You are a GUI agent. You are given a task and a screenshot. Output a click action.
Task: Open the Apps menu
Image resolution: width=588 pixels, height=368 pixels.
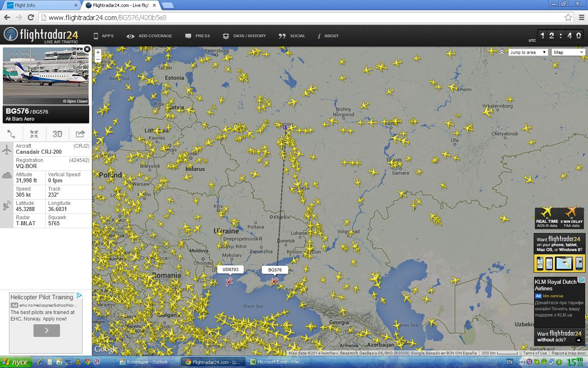104,36
